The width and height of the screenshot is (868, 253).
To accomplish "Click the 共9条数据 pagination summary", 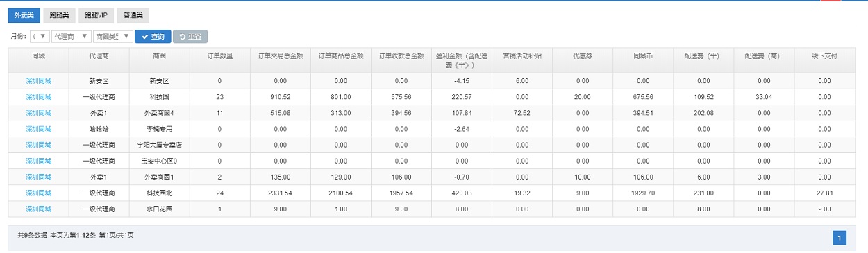I will pyautogui.click(x=32, y=236).
